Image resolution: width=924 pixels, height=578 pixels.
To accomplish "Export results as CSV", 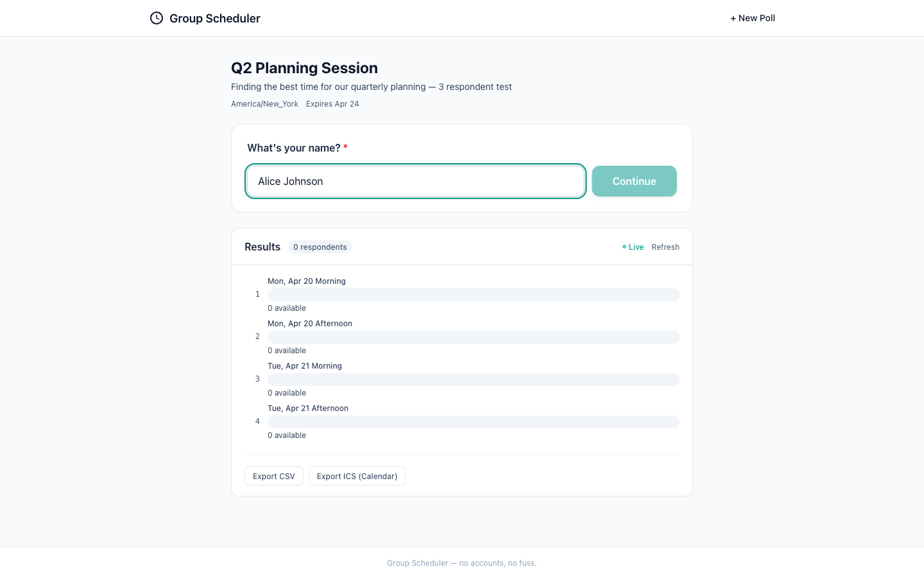I will pos(273,476).
